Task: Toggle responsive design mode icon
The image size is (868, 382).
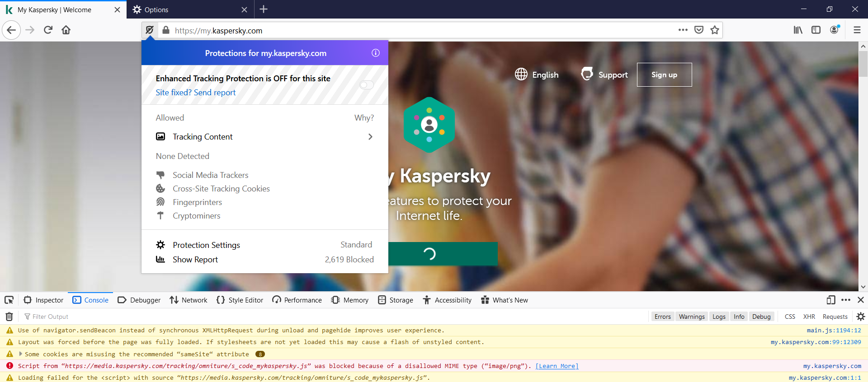Action: 831,300
